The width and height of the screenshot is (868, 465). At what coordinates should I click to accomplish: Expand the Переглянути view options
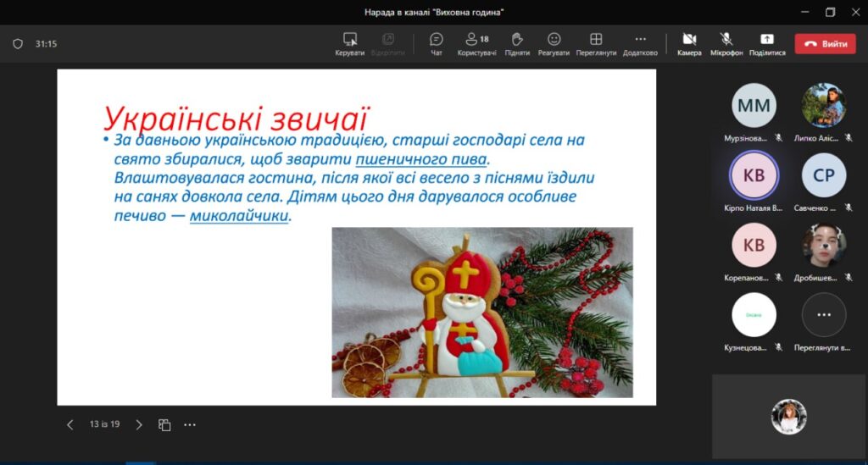point(596,40)
